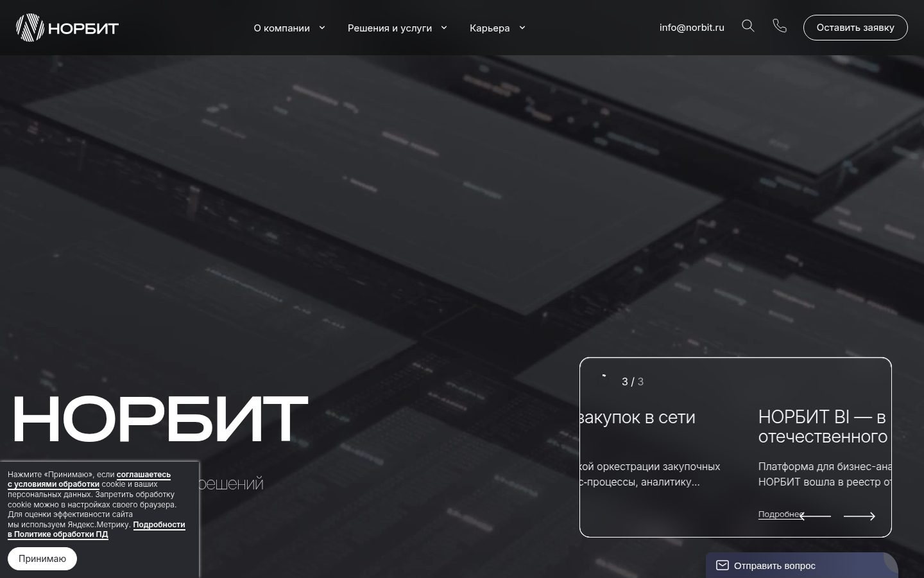This screenshot has width=924, height=578.
Task: Open the Политике обработки ПД details link
Action: coord(96,529)
